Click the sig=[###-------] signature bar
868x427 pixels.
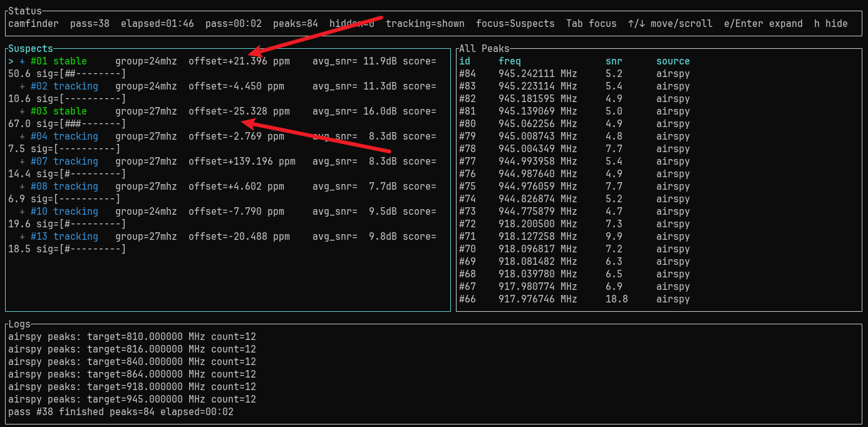[x=81, y=124]
